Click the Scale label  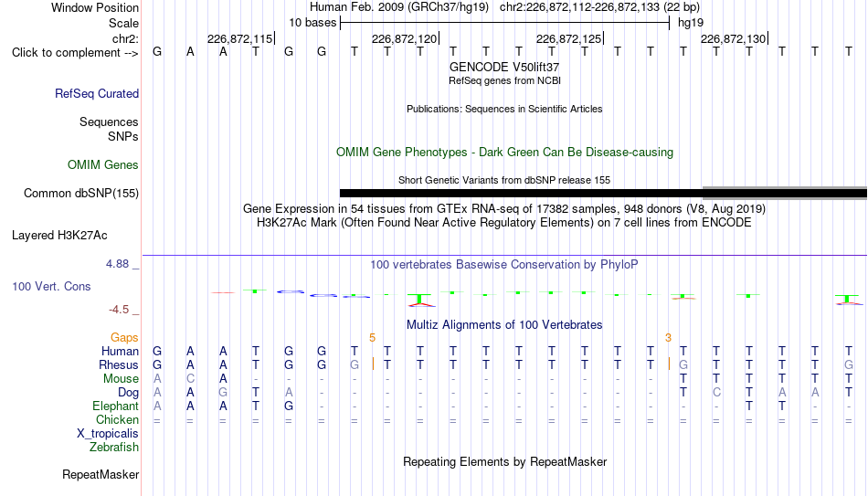click(x=123, y=23)
